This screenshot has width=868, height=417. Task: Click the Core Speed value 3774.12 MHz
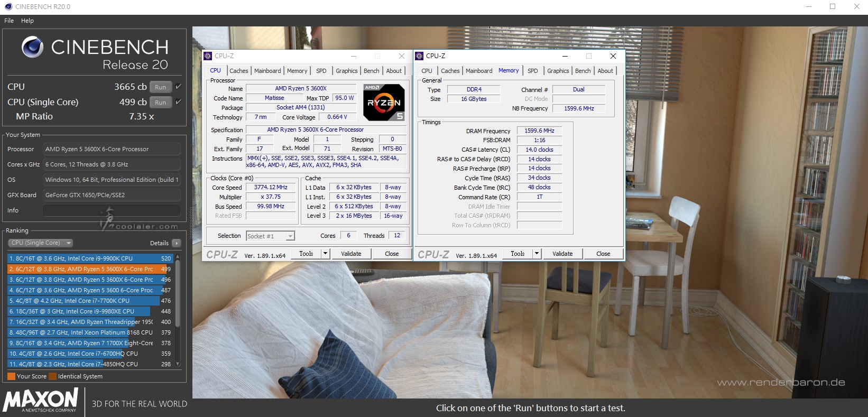[x=271, y=188]
